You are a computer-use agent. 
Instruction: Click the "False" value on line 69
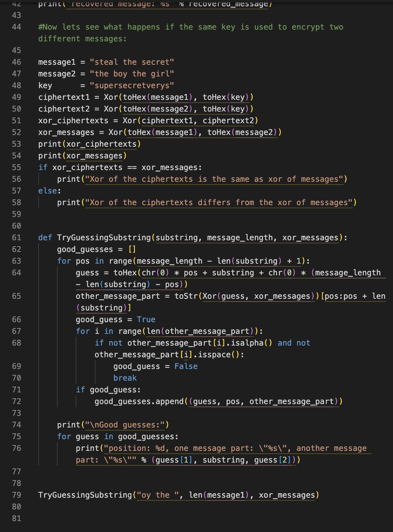pyautogui.click(x=186, y=366)
